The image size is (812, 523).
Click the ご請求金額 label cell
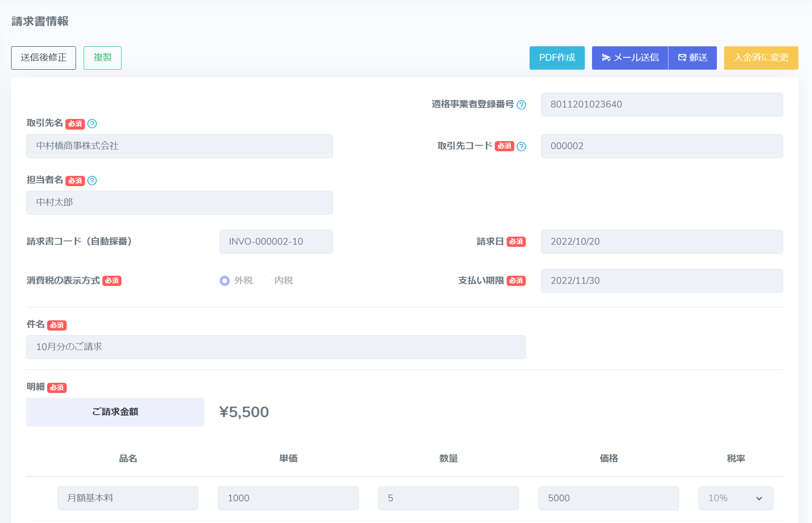(x=115, y=412)
